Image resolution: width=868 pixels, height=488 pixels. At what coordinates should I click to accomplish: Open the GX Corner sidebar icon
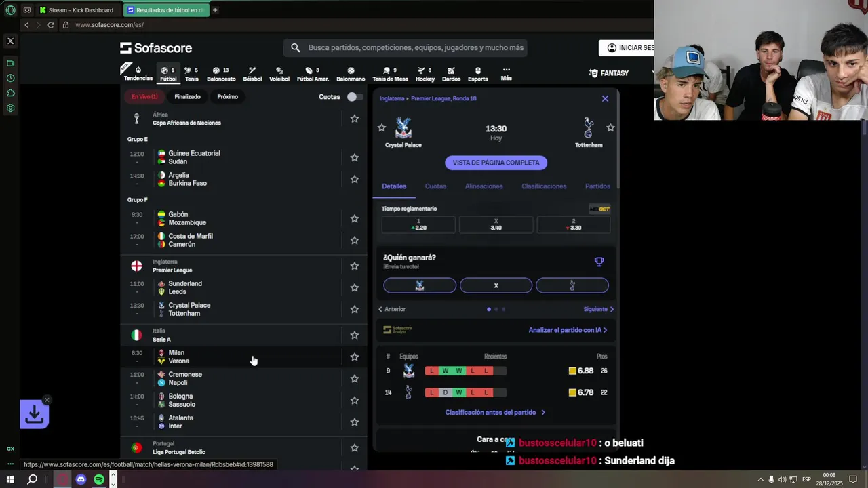point(10,449)
